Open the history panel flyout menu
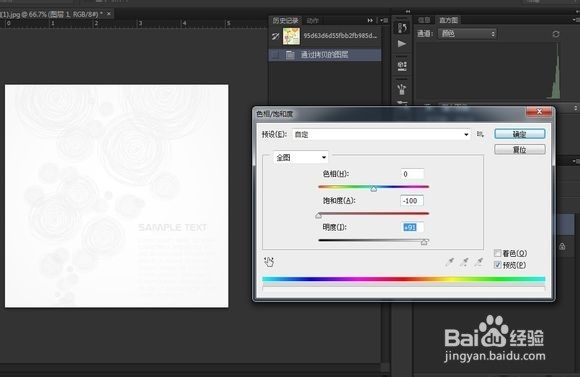The height and width of the screenshot is (377, 580). click(384, 20)
